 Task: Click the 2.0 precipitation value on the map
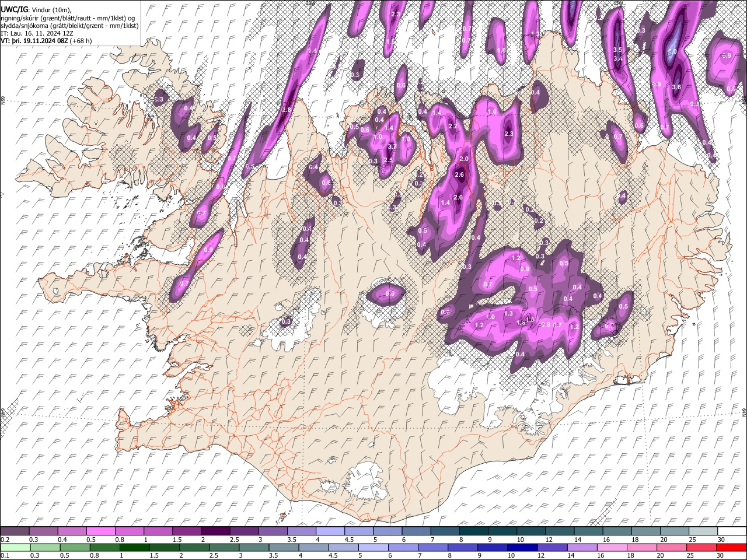(x=465, y=159)
